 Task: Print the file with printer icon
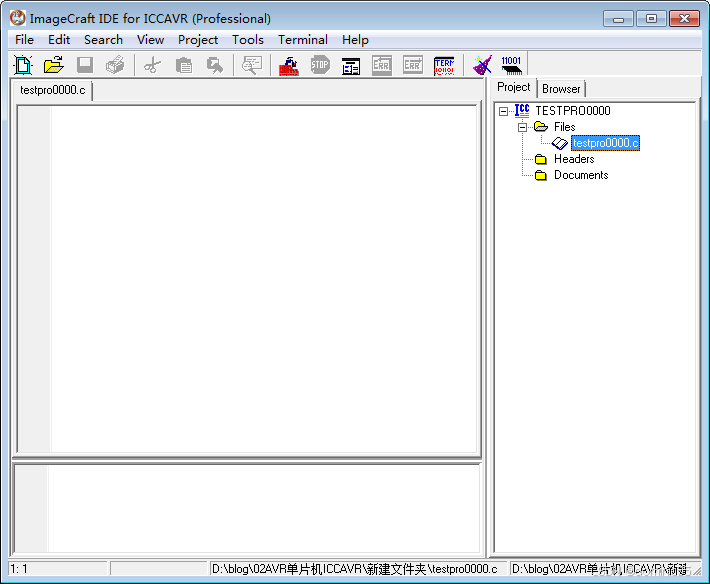pos(115,65)
